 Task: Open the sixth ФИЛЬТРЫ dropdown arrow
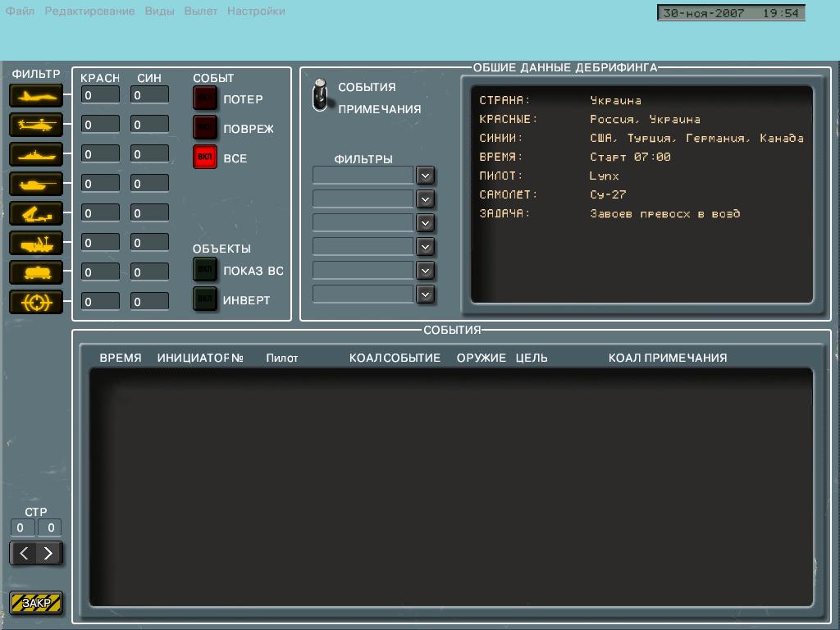[426, 294]
